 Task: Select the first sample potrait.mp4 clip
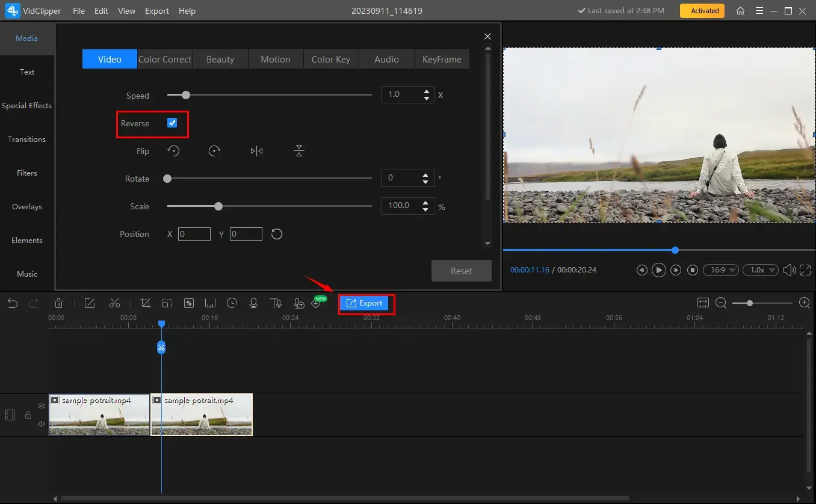click(x=99, y=414)
